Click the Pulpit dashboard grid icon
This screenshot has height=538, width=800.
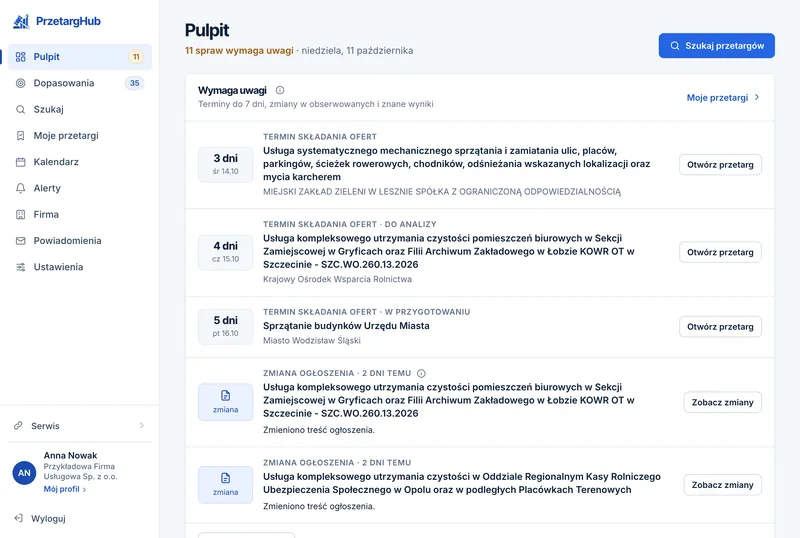coord(20,57)
